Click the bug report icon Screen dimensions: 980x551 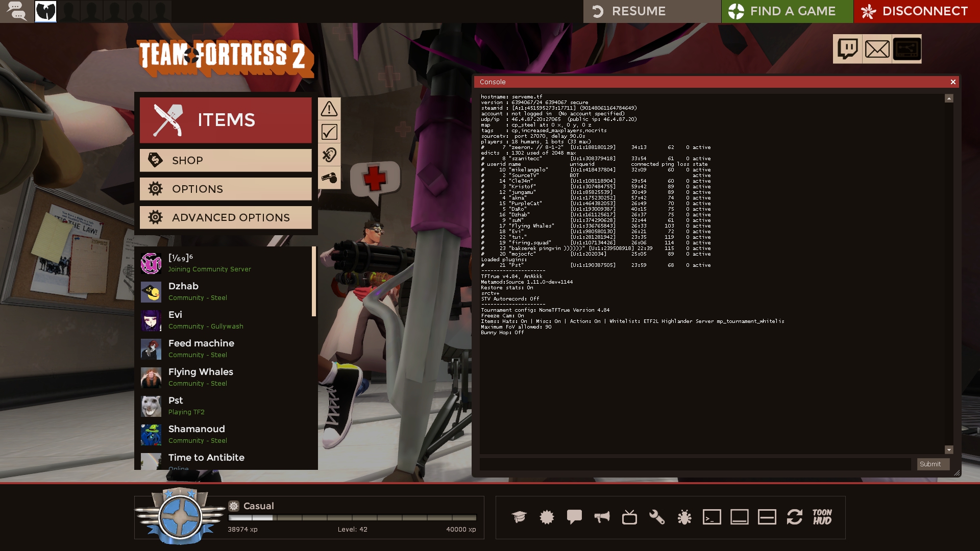coord(684,517)
